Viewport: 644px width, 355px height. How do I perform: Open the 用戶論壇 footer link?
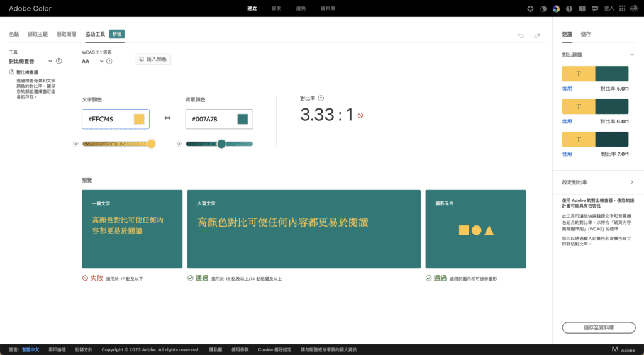[57, 350]
